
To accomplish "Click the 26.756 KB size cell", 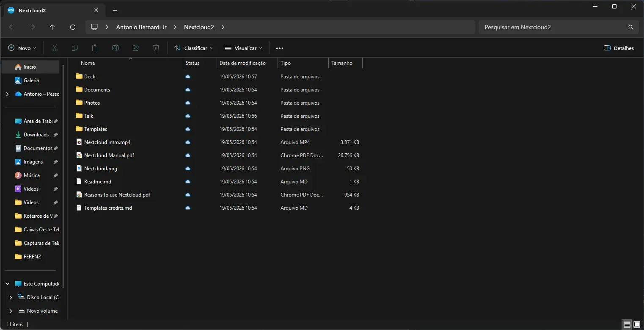I will pos(349,155).
